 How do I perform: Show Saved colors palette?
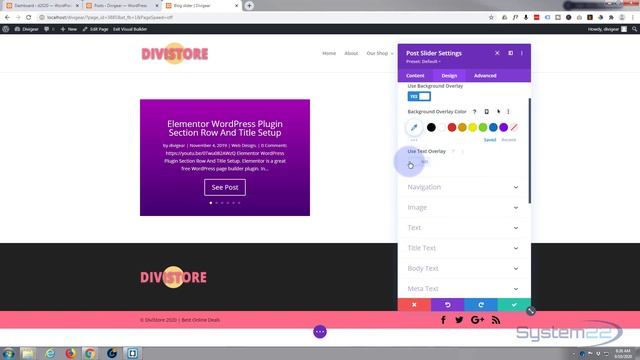coord(490,140)
